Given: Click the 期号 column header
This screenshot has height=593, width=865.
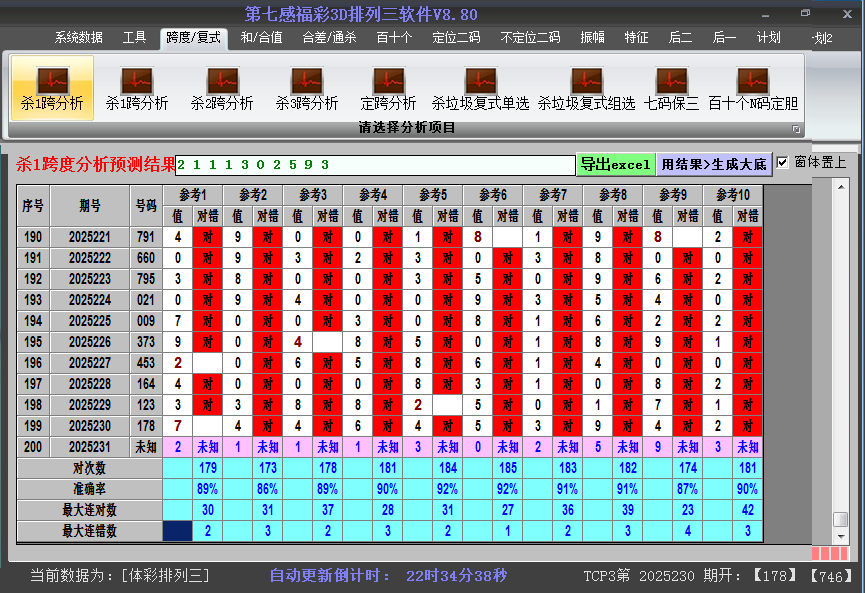Looking at the screenshot, I should pyautogui.click(x=90, y=206).
